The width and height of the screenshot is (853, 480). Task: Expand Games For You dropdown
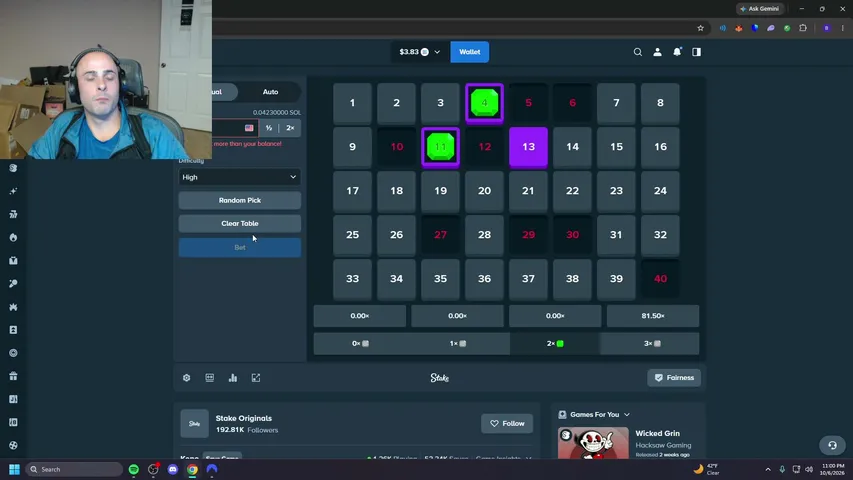[627, 415]
